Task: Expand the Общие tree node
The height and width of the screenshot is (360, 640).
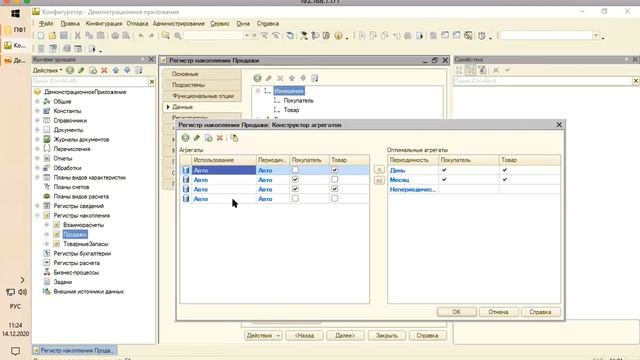Action: tap(37, 101)
